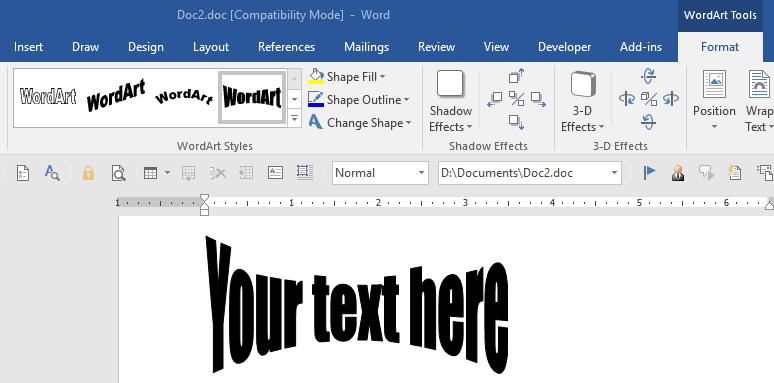Open Position options
Image resolution: width=774 pixels, height=383 pixels.
tap(714, 102)
